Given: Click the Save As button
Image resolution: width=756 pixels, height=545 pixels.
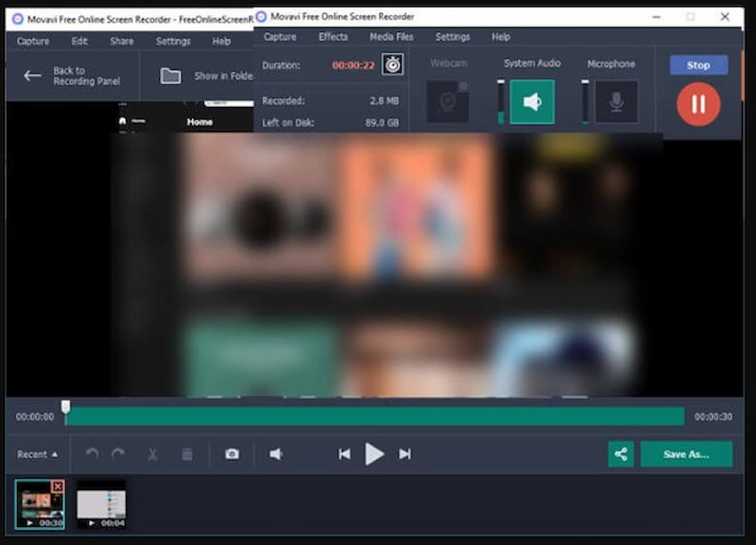Looking at the screenshot, I should (686, 454).
